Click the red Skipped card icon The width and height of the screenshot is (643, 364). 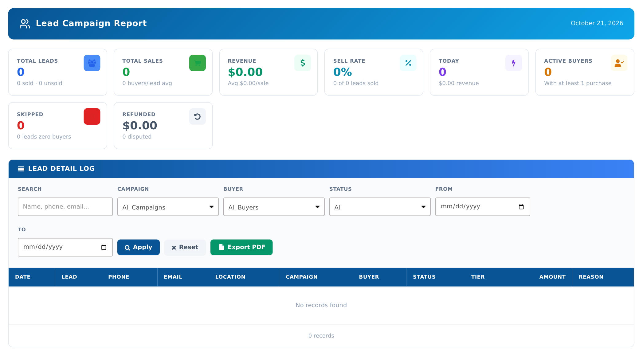92,116
